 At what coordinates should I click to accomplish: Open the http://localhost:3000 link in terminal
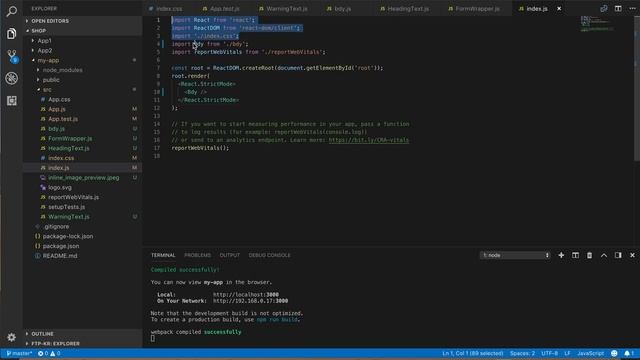(246, 295)
